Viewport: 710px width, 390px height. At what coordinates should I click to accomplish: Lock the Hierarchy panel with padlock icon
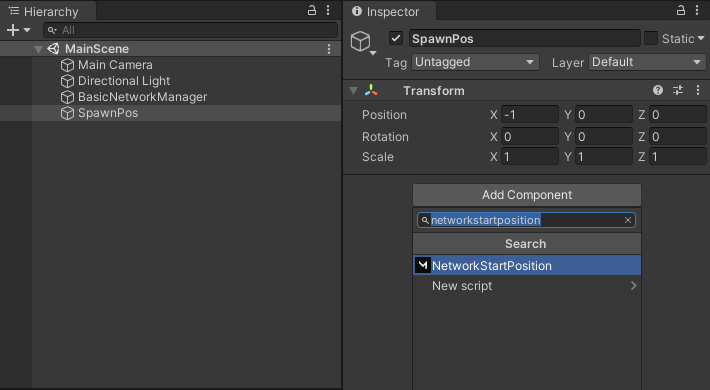312,10
